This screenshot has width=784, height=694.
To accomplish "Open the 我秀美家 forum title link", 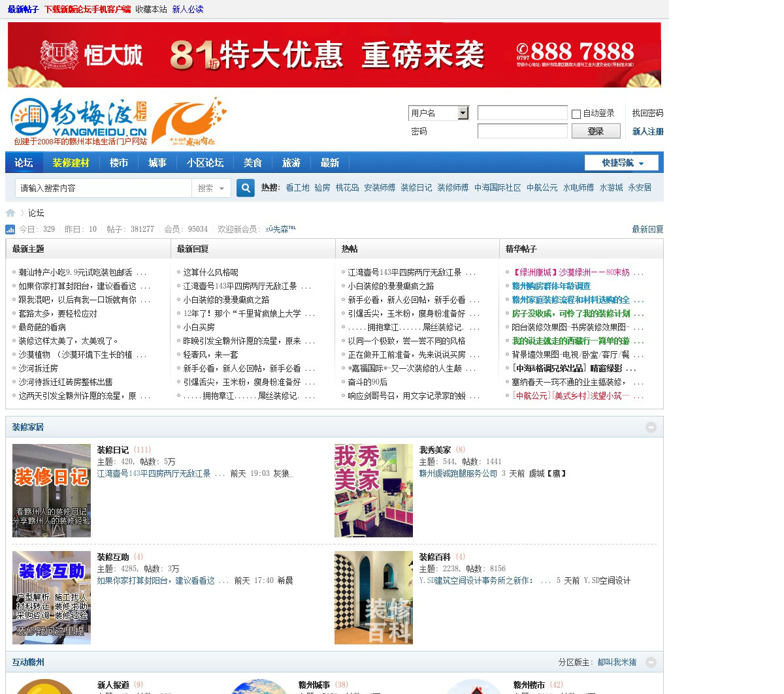I will point(435,450).
